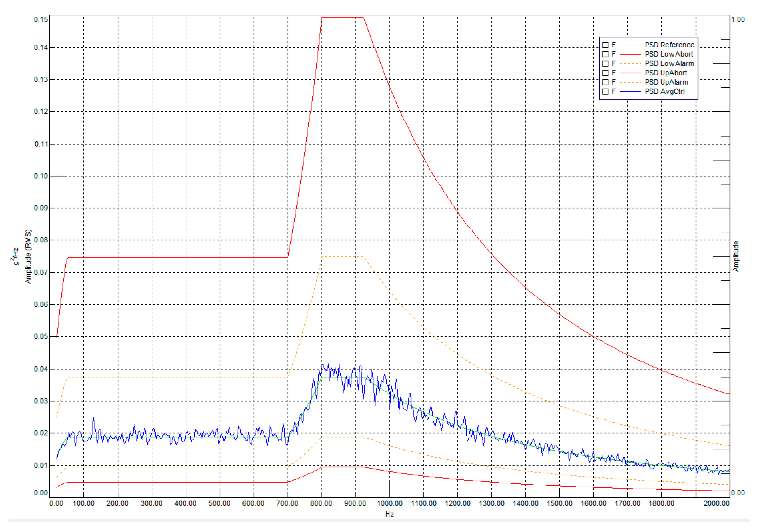Screen dimensions: 761x532
Task: Select the PSD UpAlarm legend label
Action: pos(666,82)
